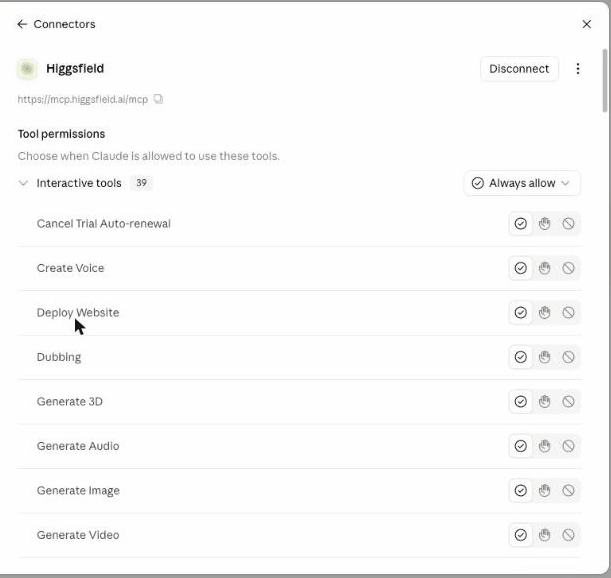
Task: Open the three-dot more options menu
Action: click(577, 69)
